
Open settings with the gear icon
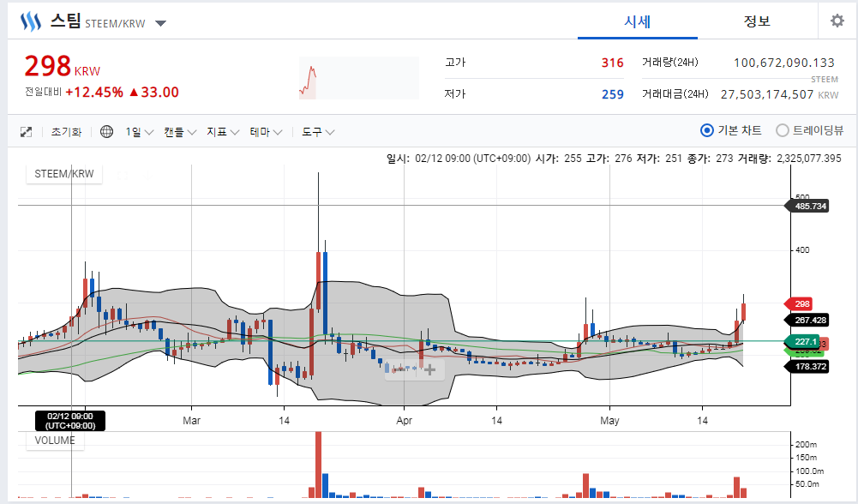(x=837, y=21)
